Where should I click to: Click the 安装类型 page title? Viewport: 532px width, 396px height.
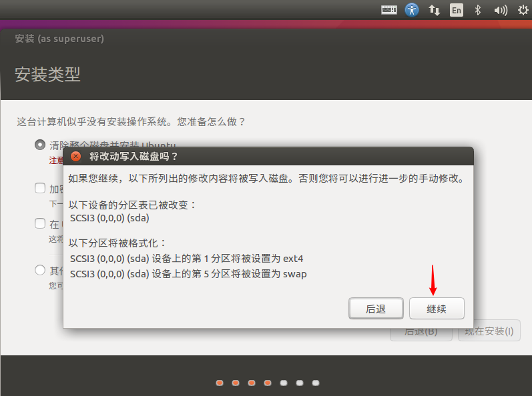(47, 74)
